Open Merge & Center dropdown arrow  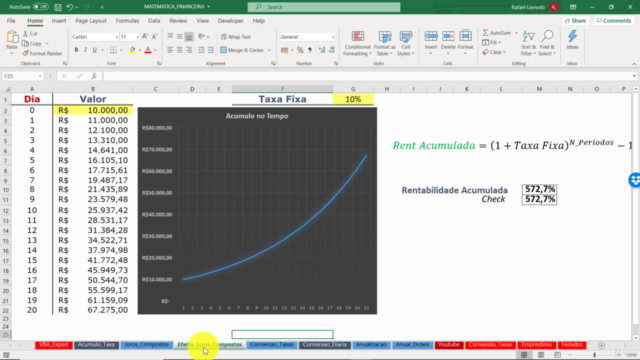[x=269, y=50]
